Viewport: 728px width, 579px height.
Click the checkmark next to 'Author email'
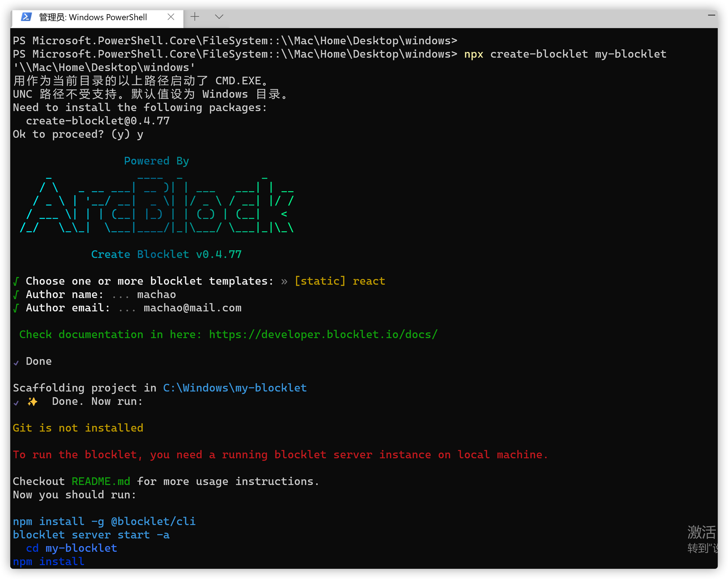click(x=15, y=308)
